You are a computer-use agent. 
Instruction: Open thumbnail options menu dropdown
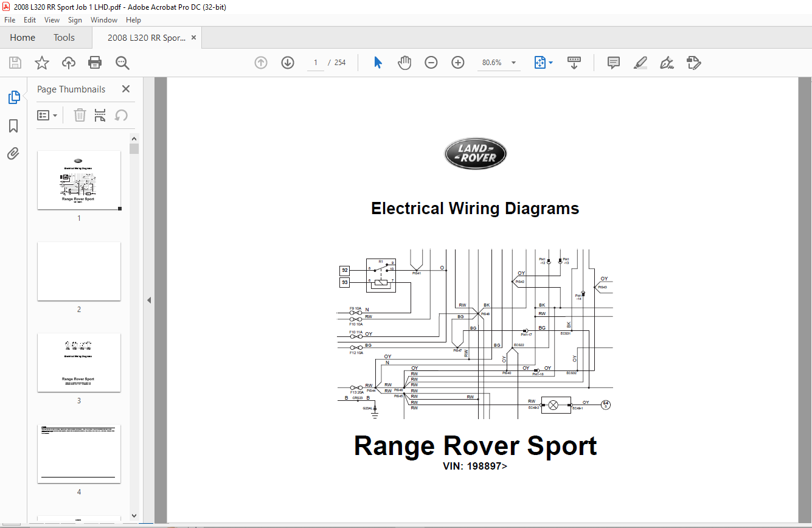coord(47,115)
